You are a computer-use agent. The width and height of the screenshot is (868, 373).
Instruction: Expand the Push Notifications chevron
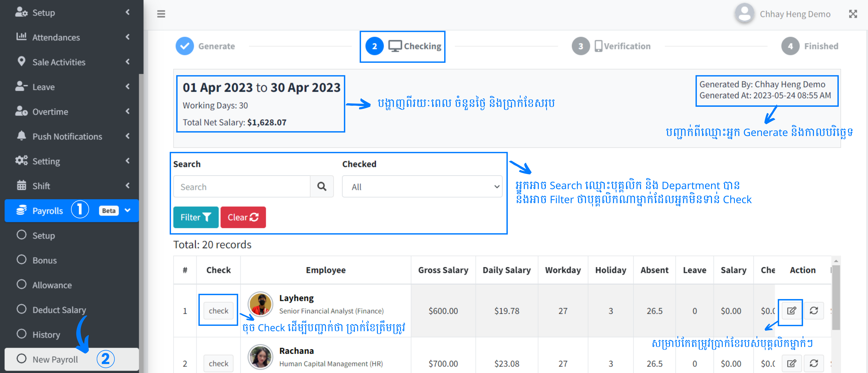tap(128, 136)
